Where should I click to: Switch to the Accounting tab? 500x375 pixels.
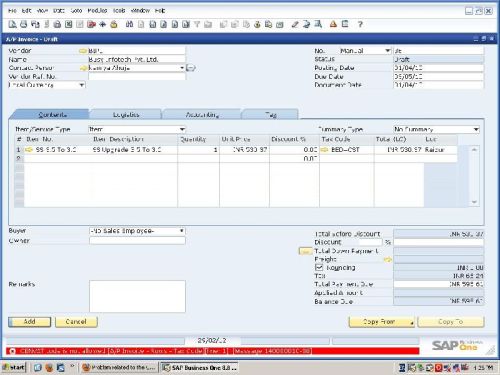point(202,115)
